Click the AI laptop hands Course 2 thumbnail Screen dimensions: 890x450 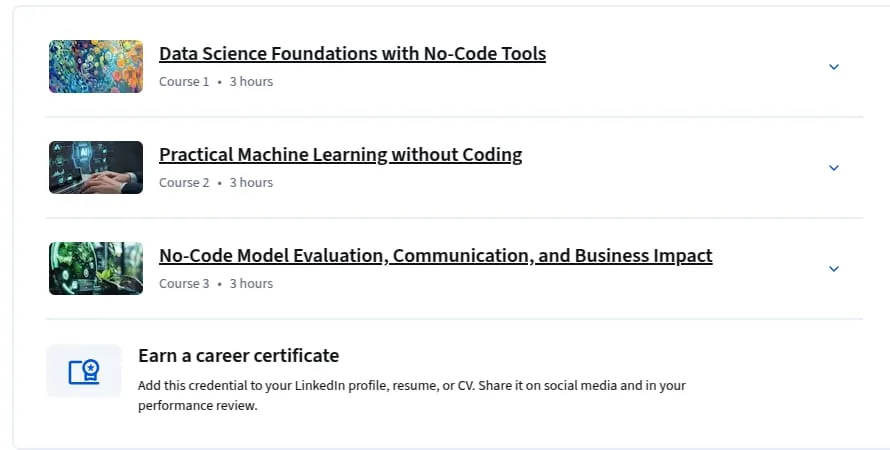pyautogui.click(x=96, y=167)
